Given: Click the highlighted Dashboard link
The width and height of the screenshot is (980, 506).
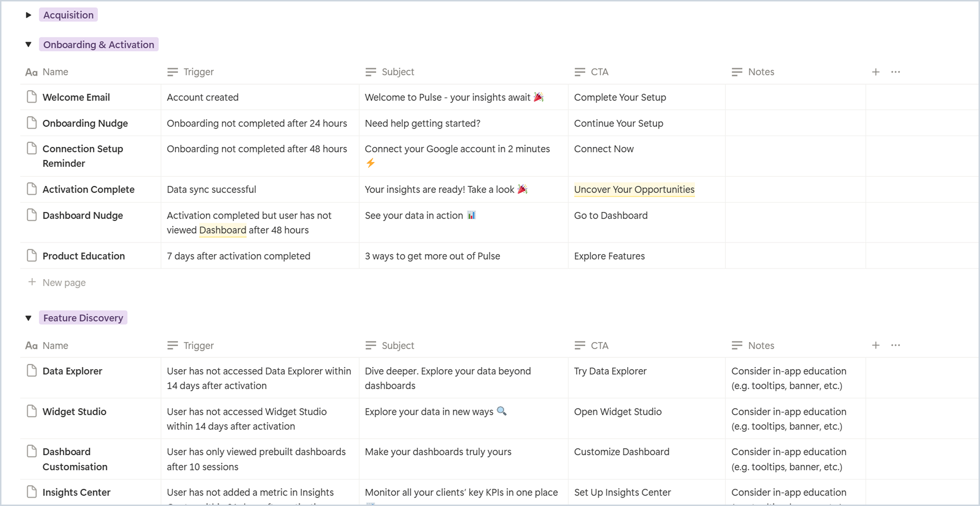Looking at the screenshot, I should click(x=222, y=230).
